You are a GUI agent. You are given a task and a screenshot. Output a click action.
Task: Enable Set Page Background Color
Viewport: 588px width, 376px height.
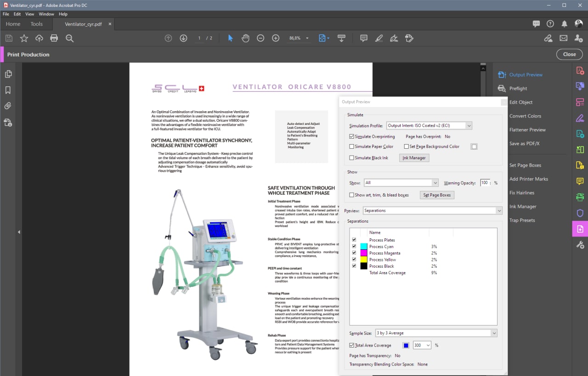tap(406, 146)
